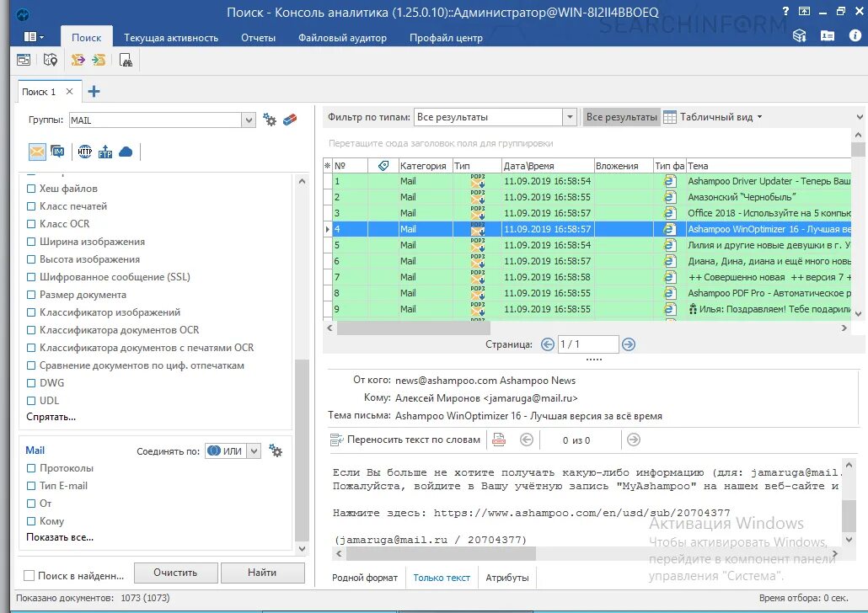
Task: Go to previous results page arrow
Action: point(548,344)
